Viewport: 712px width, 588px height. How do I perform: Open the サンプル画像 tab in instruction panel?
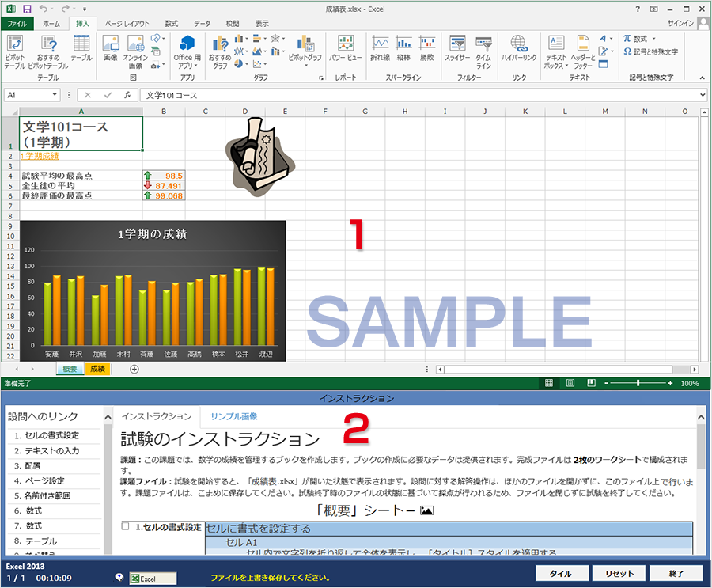coord(234,416)
